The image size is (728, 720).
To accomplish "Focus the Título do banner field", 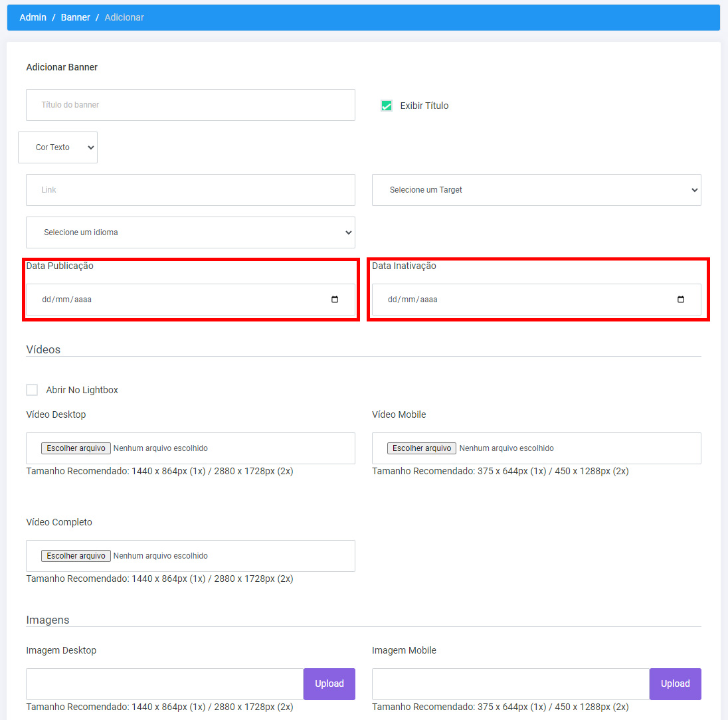I will click(x=191, y=105).
